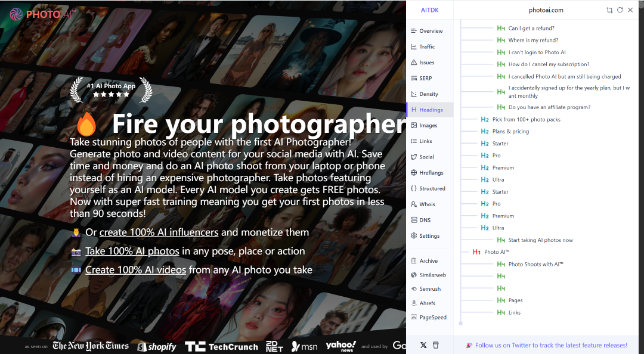The image size is (644, 354).
Task: Select heading 'Can I get a refund?'
Action: click(x=531, y=29)
